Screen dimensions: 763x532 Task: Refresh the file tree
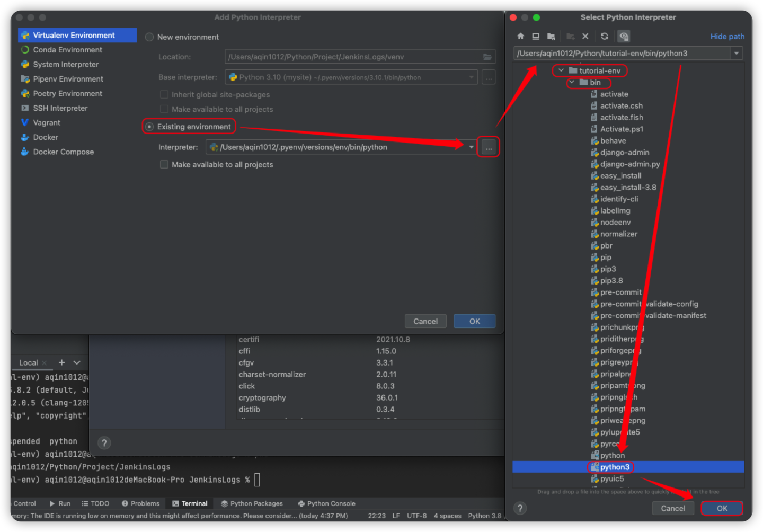[605, 36]
